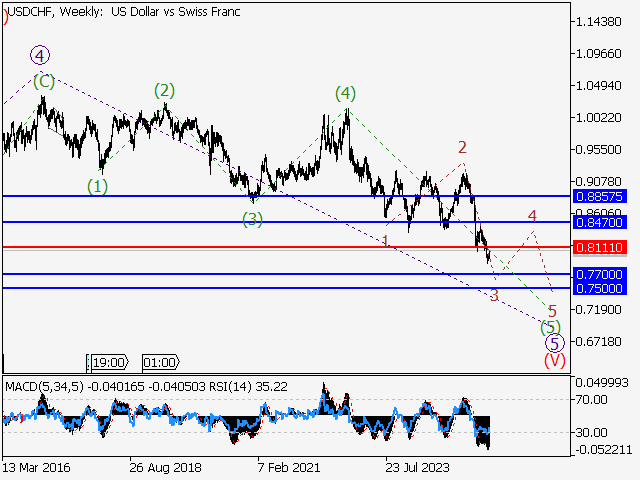The width and height of the screenshot is (640, 480).
Task: Select the green (2) wave marker
Action: (165, 90)
